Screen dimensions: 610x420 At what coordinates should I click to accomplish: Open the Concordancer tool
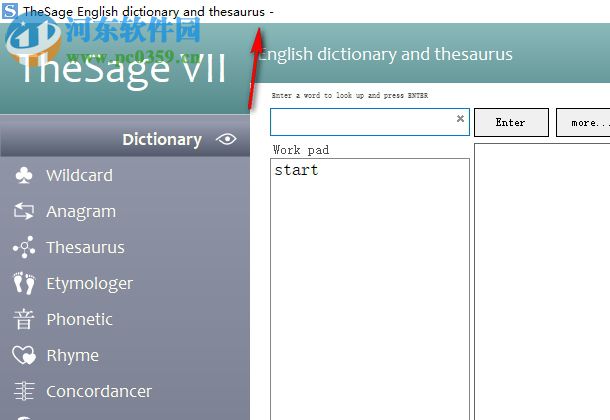point(99,391)
